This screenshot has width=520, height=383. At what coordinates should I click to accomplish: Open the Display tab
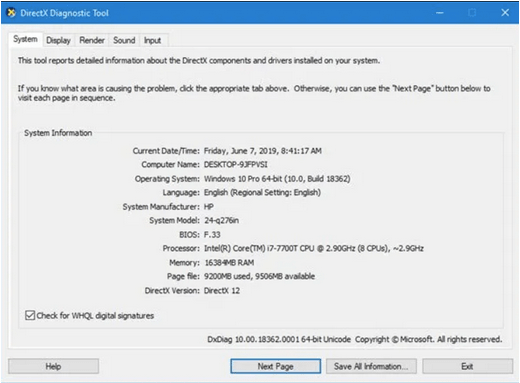click(x=58, y=40)
